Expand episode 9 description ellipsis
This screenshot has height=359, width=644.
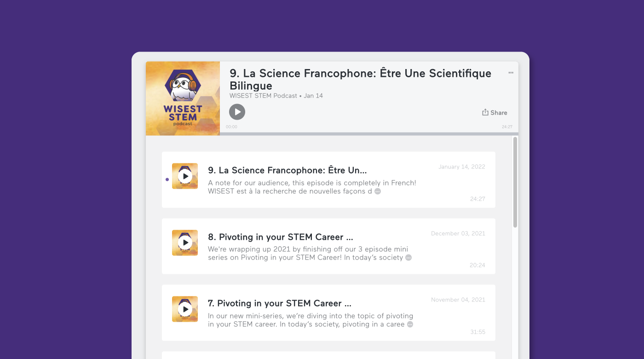[x=378, y=191]
